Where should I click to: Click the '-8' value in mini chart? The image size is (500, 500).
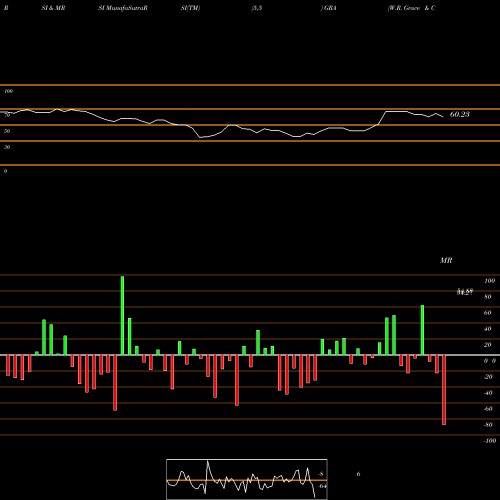coord(321,474)
